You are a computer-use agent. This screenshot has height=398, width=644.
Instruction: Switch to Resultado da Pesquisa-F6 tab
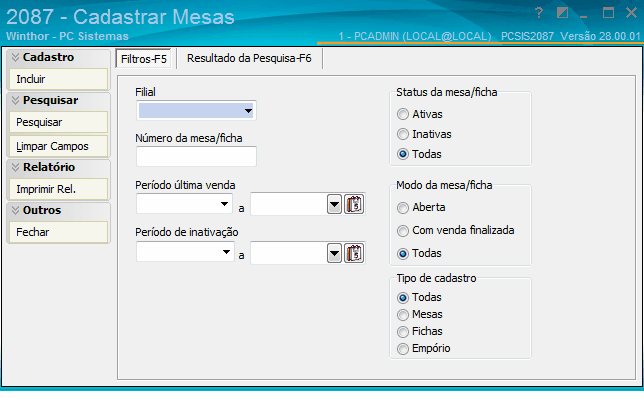coord(249,58)
